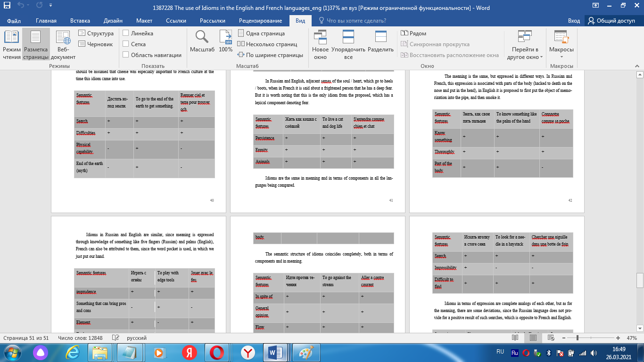Open the Zoom (Масштаб) dialog
Viewport: 644px width, 362px height.
point(202,41)
